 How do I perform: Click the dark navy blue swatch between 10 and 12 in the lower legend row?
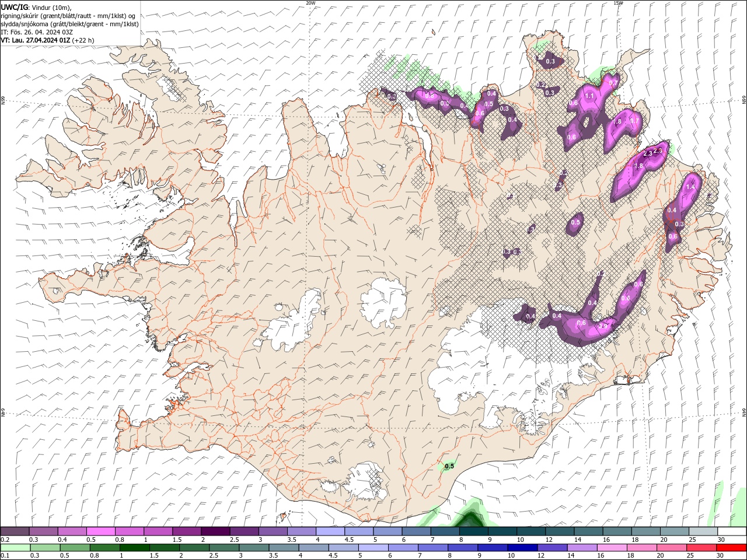[x=523, y=548]
